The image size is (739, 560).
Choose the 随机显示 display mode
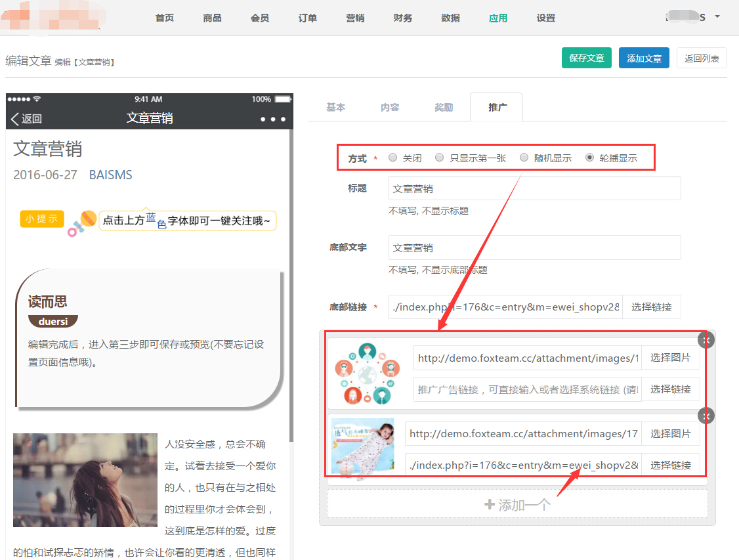524,158
